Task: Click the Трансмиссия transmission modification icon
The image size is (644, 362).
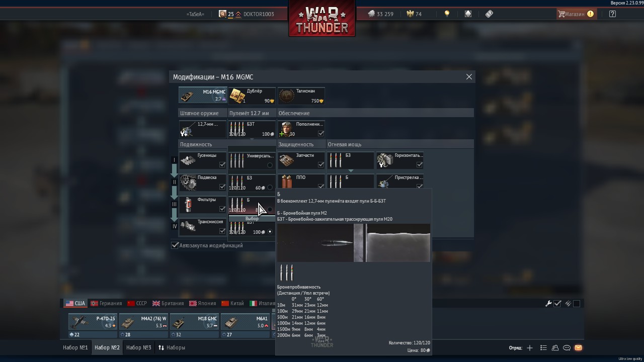Action: pos(188,227)
